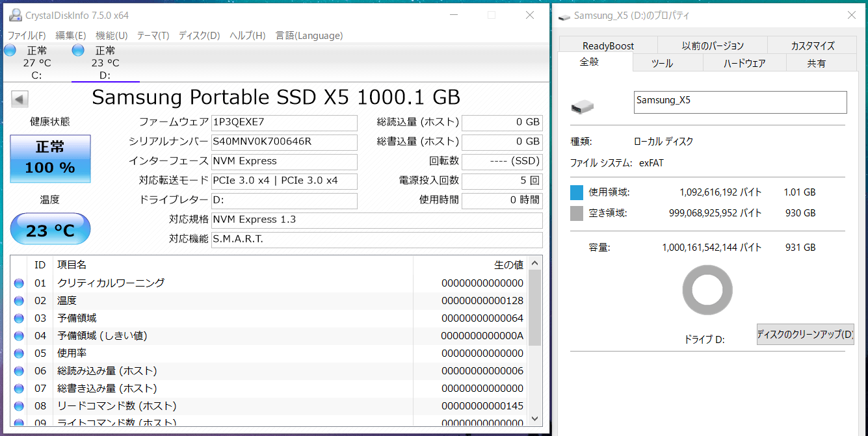
Task: Open the 言語(Language) menu
Action: (309, 36)
